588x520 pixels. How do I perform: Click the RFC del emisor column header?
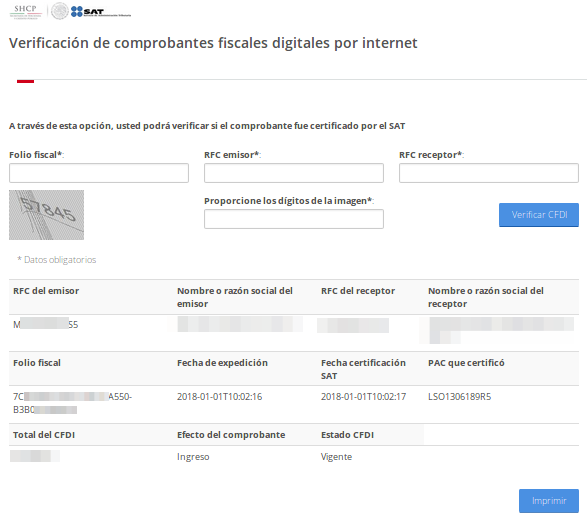coord(46,291)
